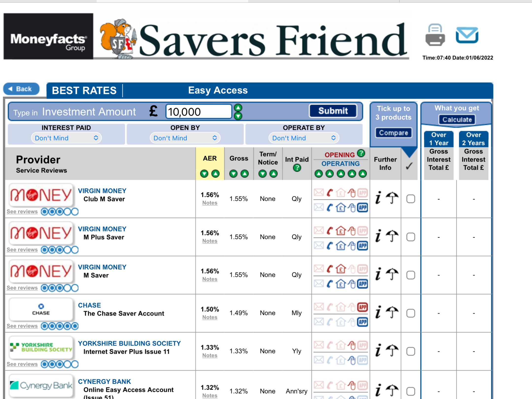Image resolution: width=532 pixels, height=399 pixels.
Task: Open further info for M Saver
Action: click(x=378, y=274)
